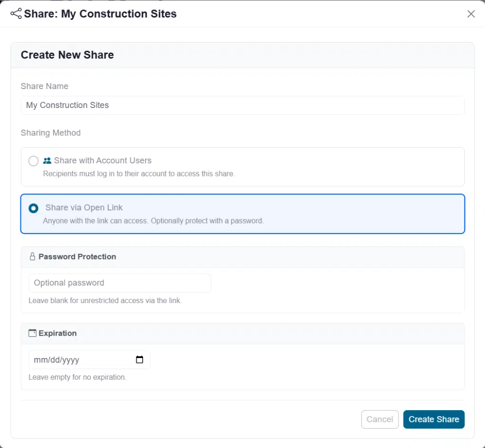Select the Share via Open Link radio button

tap(34, 208)
